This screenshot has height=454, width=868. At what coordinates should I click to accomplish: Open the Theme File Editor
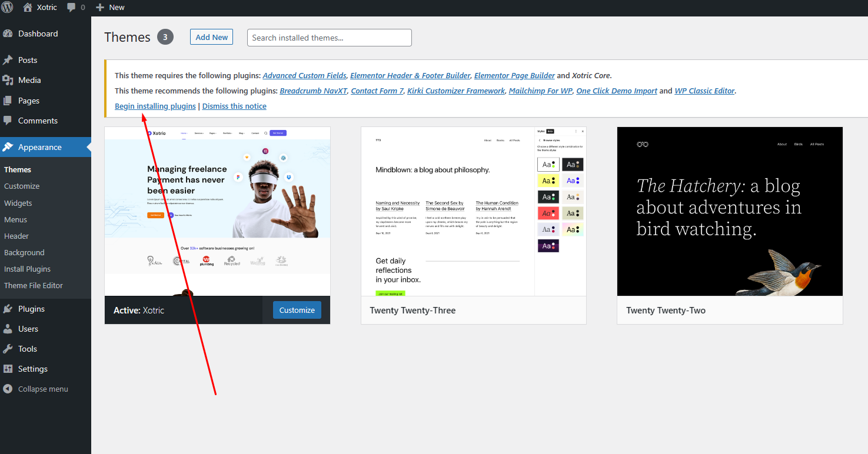(34, 285)
